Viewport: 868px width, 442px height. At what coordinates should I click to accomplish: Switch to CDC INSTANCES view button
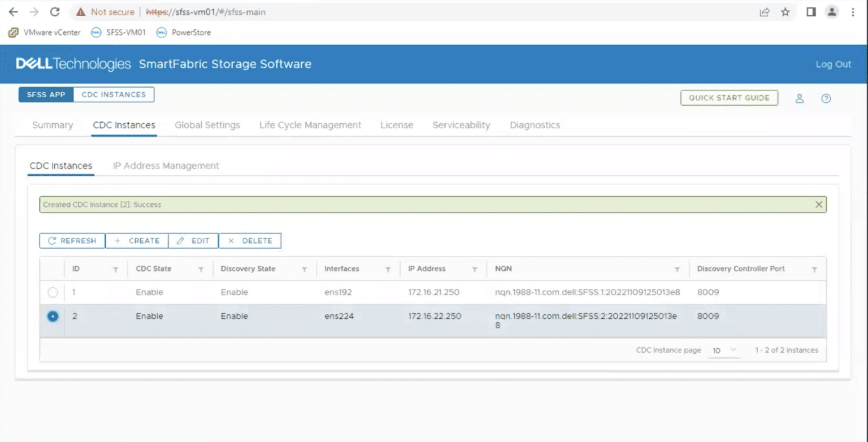coord(114,94)
